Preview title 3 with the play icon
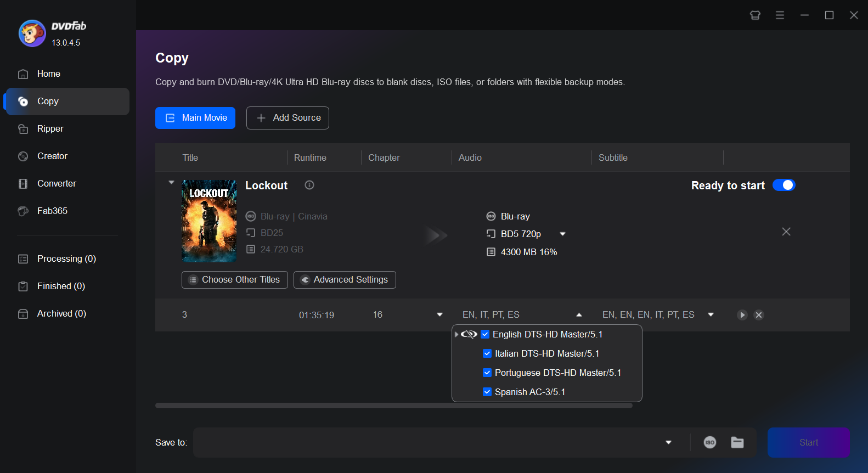The image size is (868, 473). 742,315
